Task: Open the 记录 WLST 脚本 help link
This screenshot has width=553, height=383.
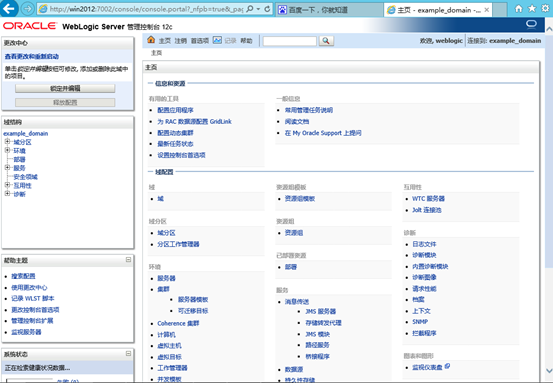Action: [x=32, y=298]
